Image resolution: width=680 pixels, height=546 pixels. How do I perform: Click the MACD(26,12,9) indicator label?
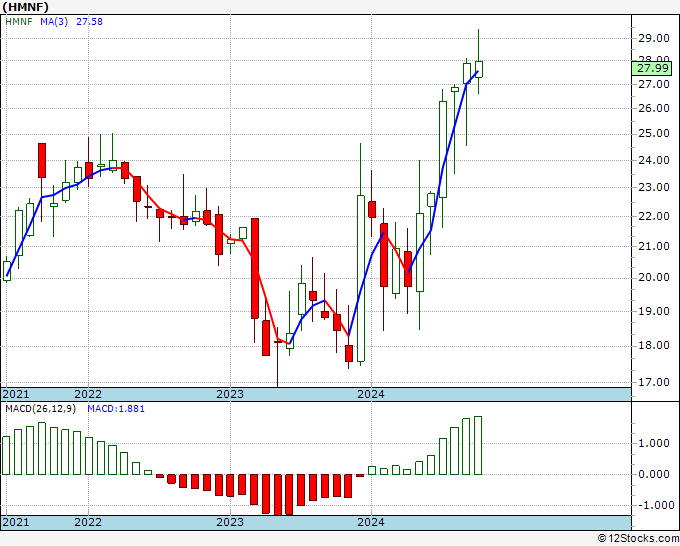point(40,409)
